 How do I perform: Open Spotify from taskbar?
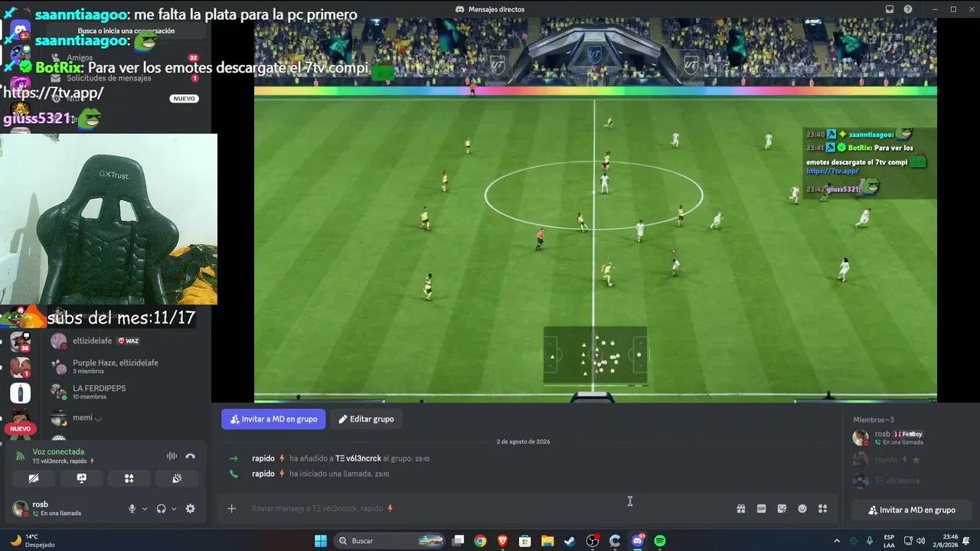click(x=660, y=541)
